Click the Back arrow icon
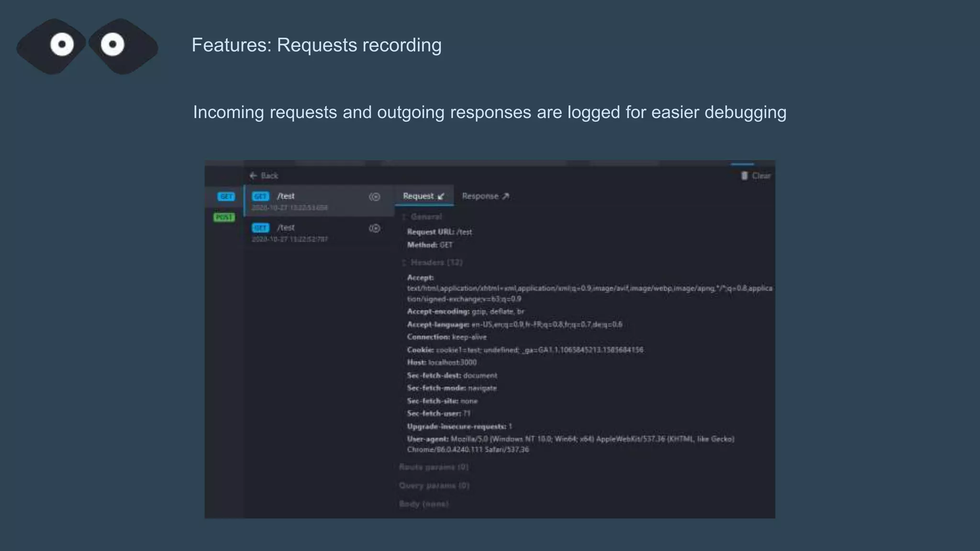Viewport: 980px width, 551px height. [253, 176]
